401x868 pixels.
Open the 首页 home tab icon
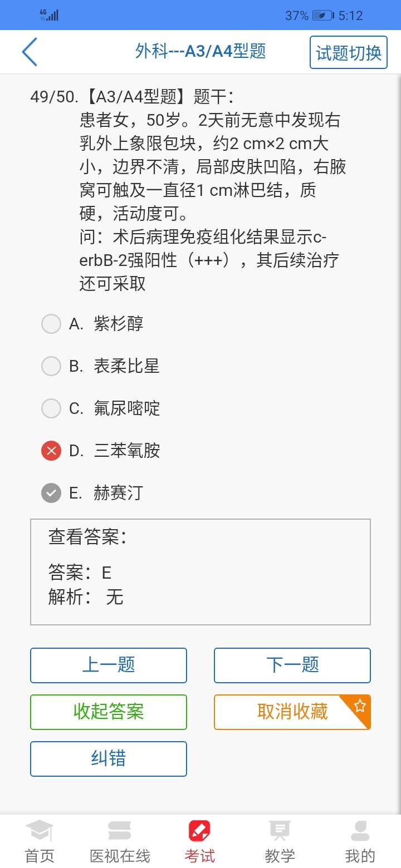[x=38, y=829]
